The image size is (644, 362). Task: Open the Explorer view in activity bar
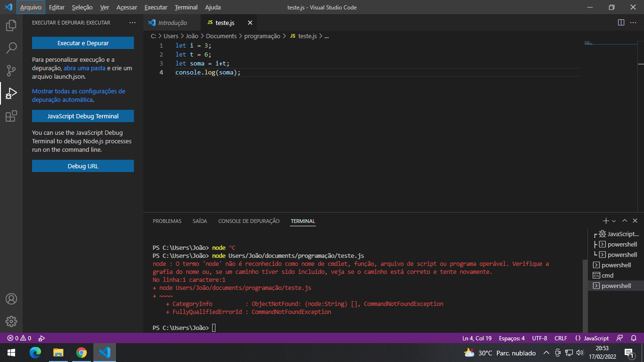click(x=11, y=25)
